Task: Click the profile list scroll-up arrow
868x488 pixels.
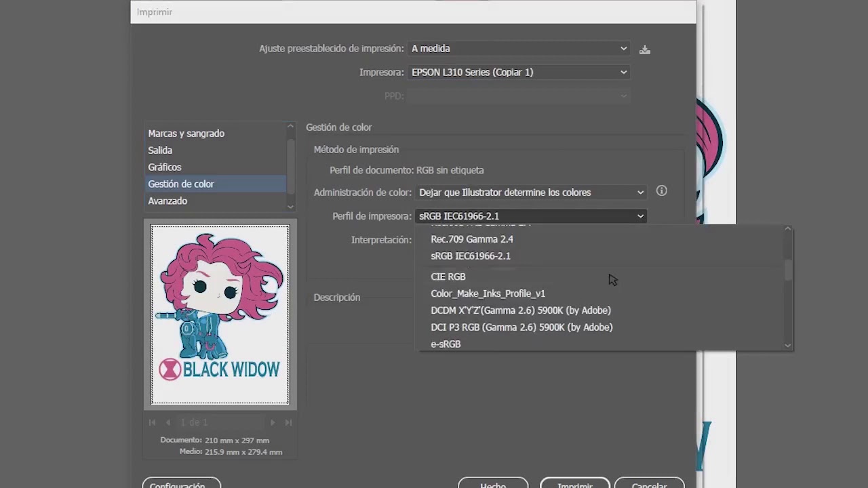Action: (788, 229)
